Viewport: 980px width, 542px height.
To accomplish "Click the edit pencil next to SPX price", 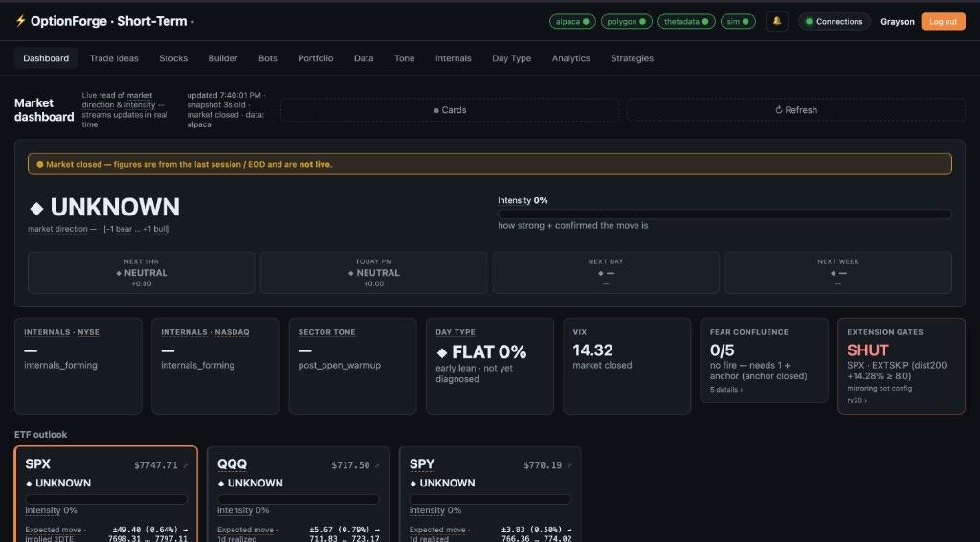I will tap(185, 465).
